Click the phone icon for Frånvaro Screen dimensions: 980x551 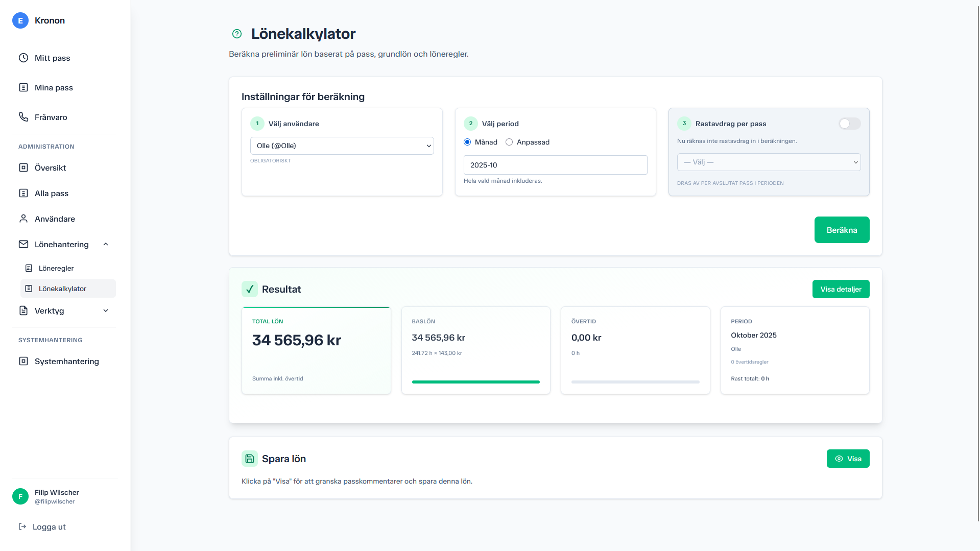click(x=23, y=117)
